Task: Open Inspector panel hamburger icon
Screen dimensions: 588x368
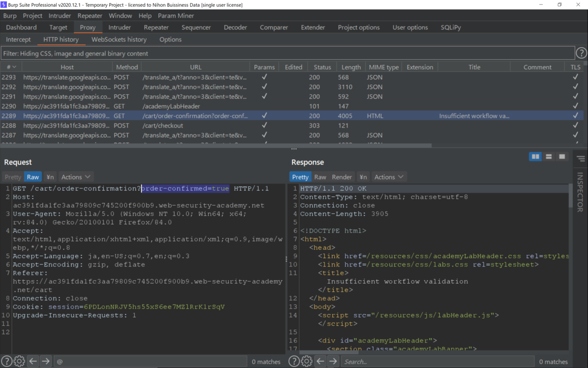Action: tap(581, 158)
